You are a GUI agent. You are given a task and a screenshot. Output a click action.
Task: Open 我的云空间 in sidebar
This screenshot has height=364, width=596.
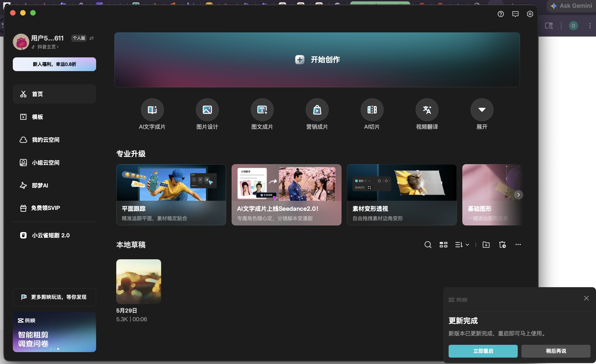coord(54,140)
